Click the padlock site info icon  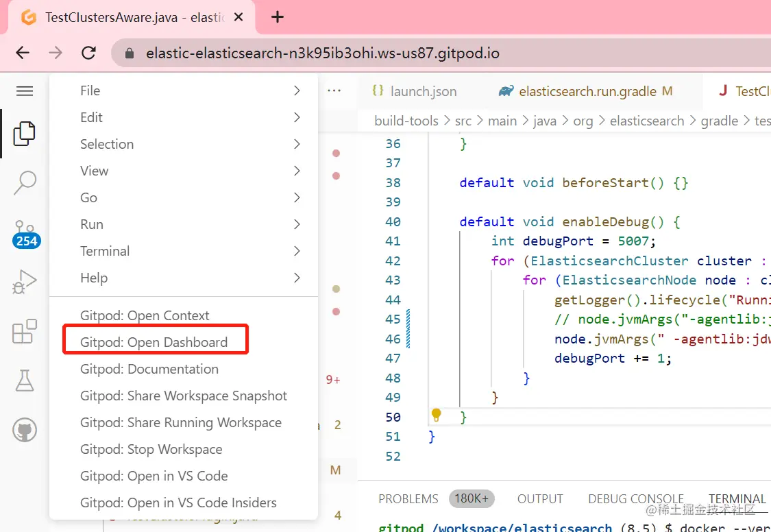point(130,53)
